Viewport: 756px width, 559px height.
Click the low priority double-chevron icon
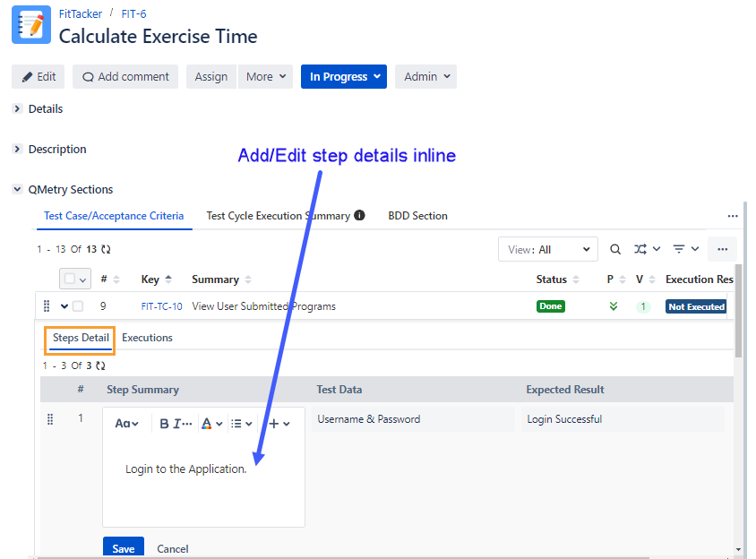pos(614,306)
